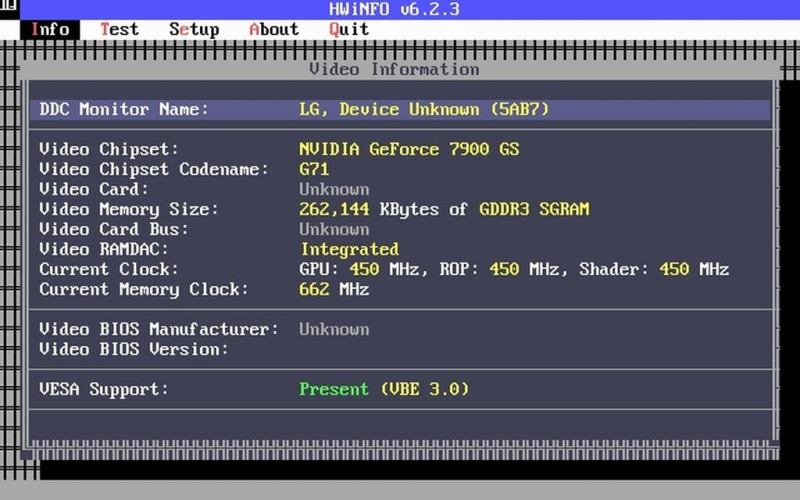Screen dimensions: 800x500
Task: Click the 262,144 KBytes memory value
Action: [x=369, y=209]
